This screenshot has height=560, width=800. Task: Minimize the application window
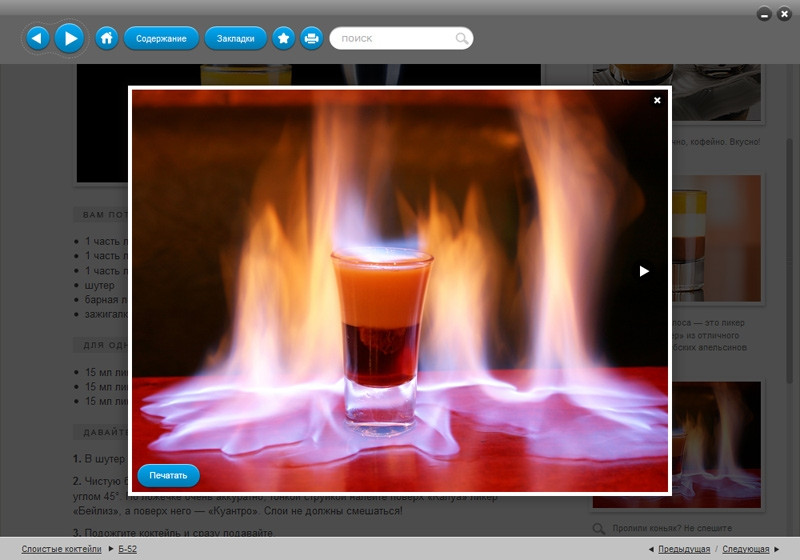(764, 14)
